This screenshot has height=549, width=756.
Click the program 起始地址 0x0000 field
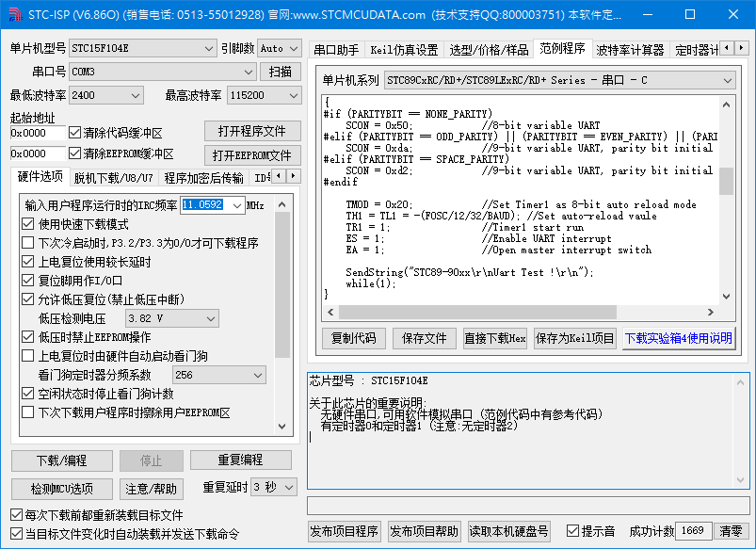tap(38, 133)
